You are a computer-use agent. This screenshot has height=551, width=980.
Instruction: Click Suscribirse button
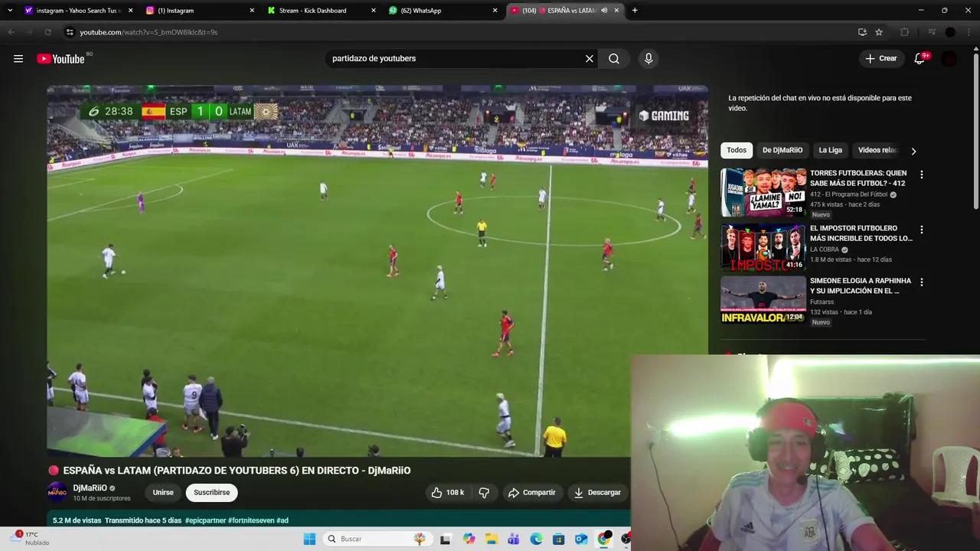[211, 493]
